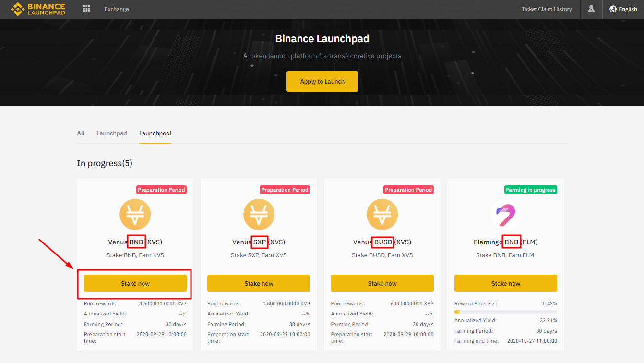Click the Apply to Launch button
Viewport: 644px width, 363px height.
click(322, 82)
